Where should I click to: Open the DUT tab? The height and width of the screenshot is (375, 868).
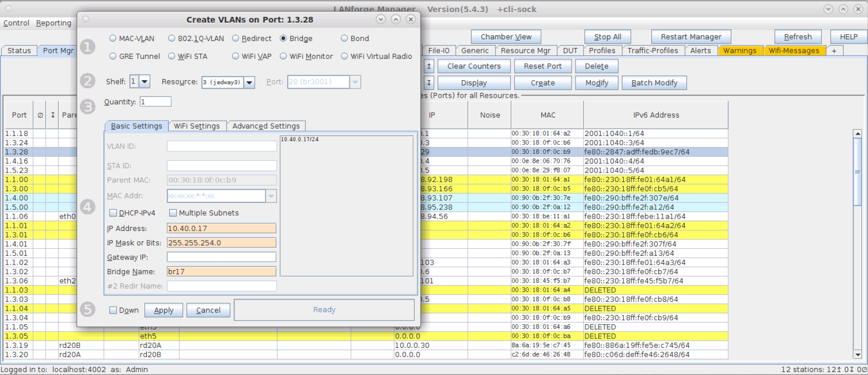[570, 50]
